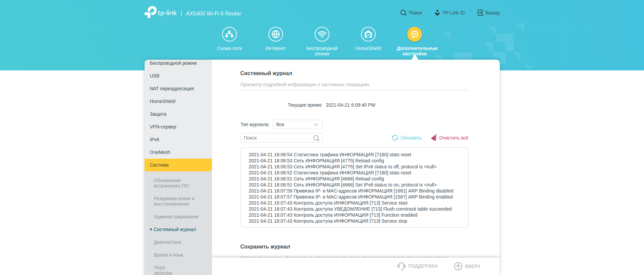Click the ВВЕРХ back-to-top link

click(468, 266)
